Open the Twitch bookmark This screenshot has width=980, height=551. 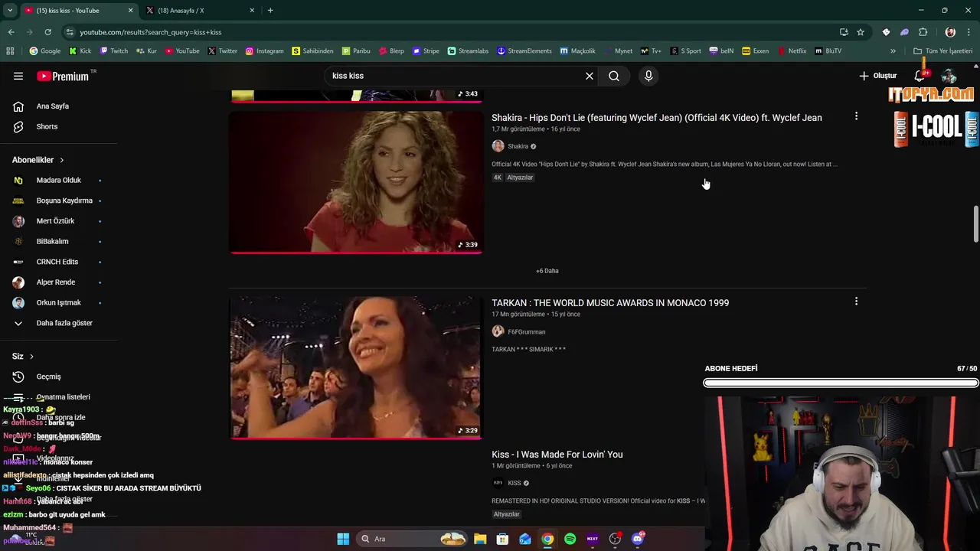point(113,51)
